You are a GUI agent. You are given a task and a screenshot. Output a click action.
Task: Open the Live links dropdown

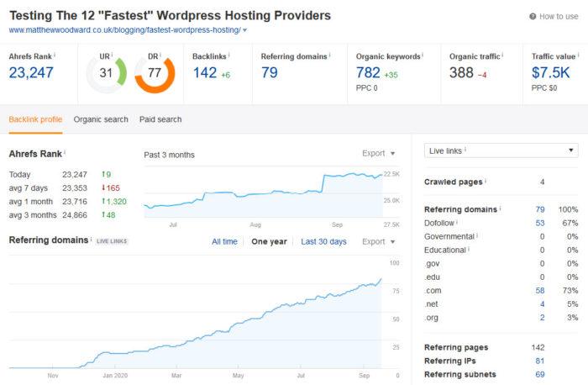pos(501,150)
